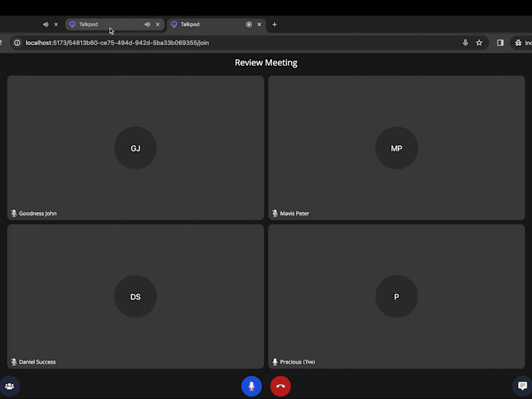The width and height of the screenshot is (532, 399).
Task: Click the Review Meeting title
Action: tap(266, 63)
